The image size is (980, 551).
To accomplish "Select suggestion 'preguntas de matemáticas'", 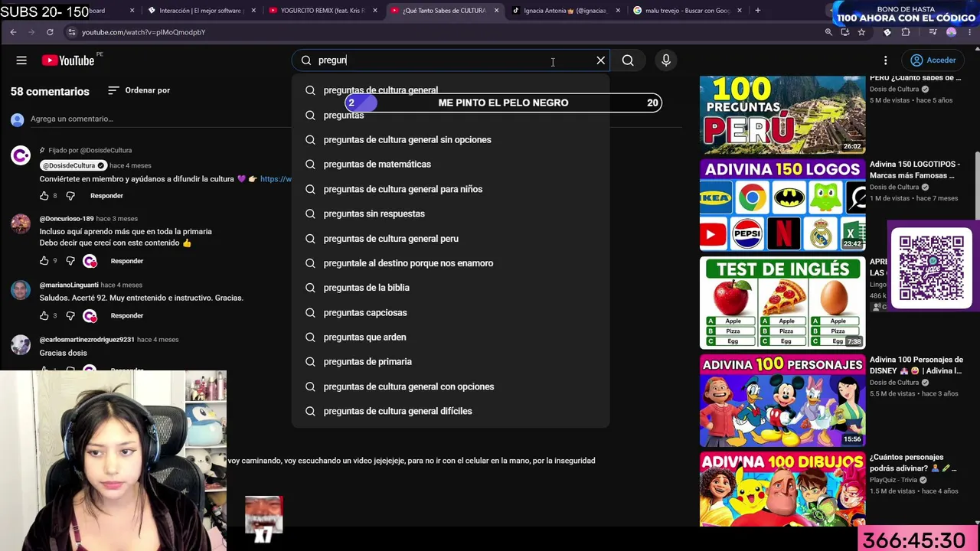I will [x=450, y=164].
